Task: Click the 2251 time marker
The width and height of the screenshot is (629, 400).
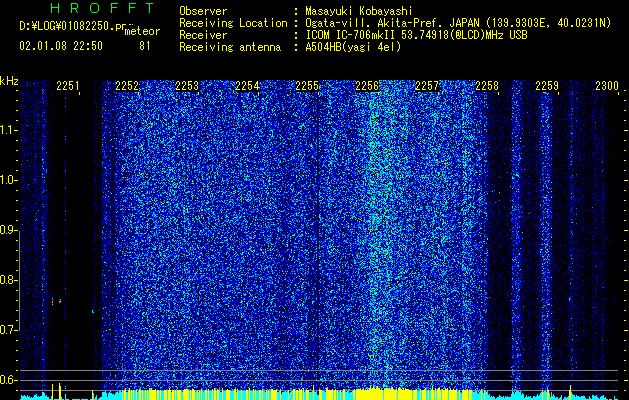Action: pos(68,86)
